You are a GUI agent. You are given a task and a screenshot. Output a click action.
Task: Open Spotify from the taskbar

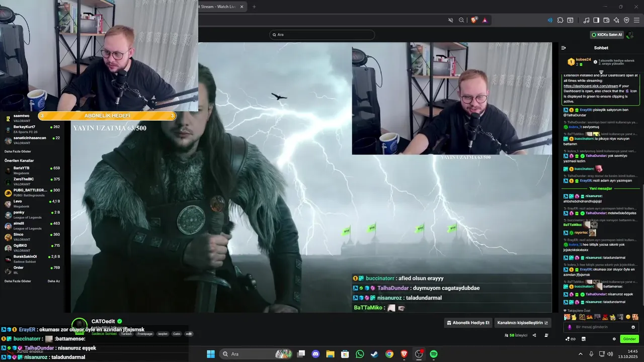(x=434, y=354)
